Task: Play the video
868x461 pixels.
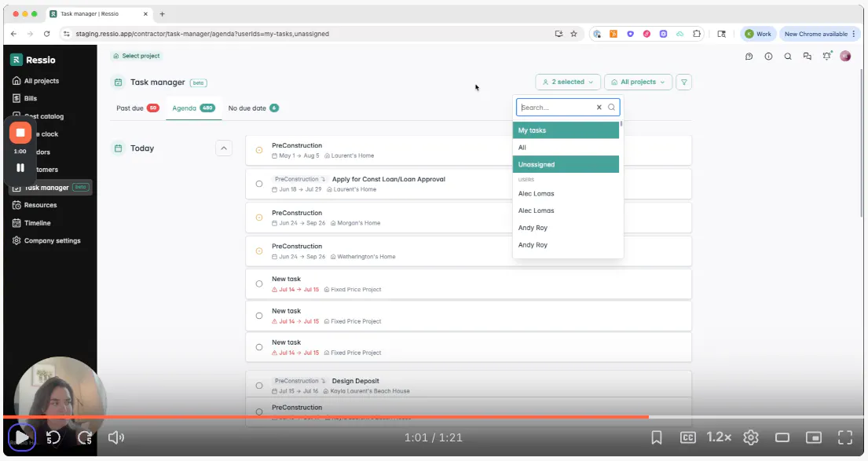Action: click(x=21, y=437)
